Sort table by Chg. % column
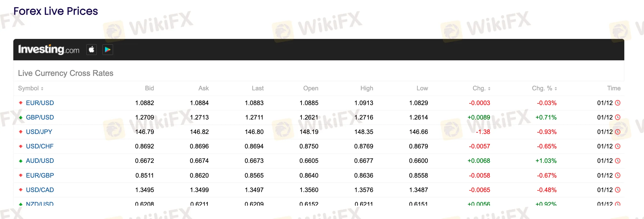The width and height of the screenshot is (644, 219). pos(544,88)
